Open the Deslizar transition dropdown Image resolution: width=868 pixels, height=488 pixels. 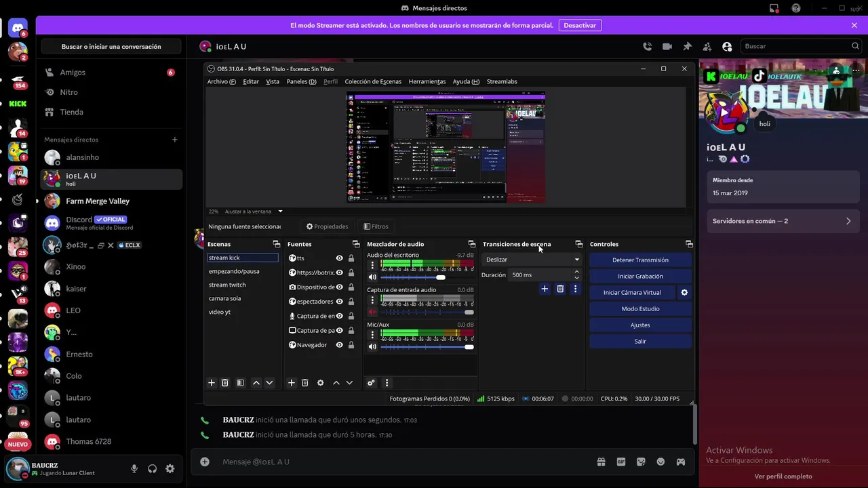point(532,260)
